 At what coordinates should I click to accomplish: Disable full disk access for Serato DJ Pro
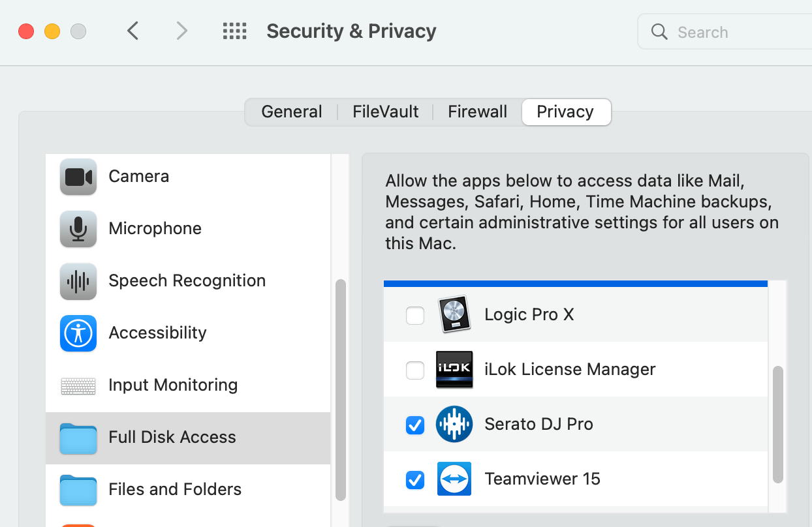click(415, 425)
